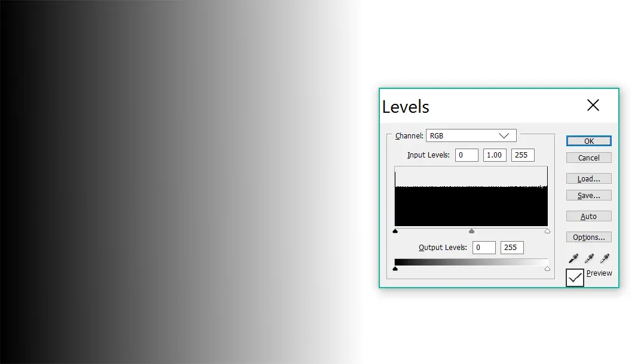Click the output gradient bar
Image resolution: width=635 pixels, height=364 pixels.
(471, 262)
